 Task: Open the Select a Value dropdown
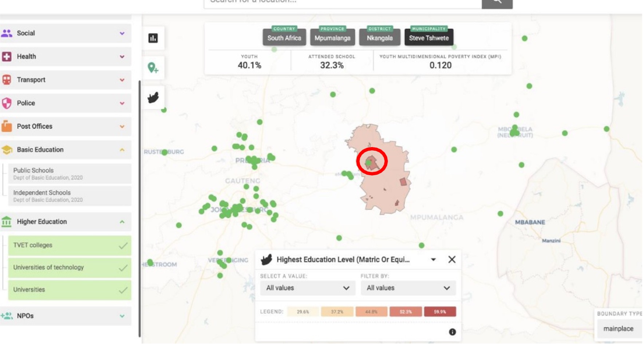(307, 288)
